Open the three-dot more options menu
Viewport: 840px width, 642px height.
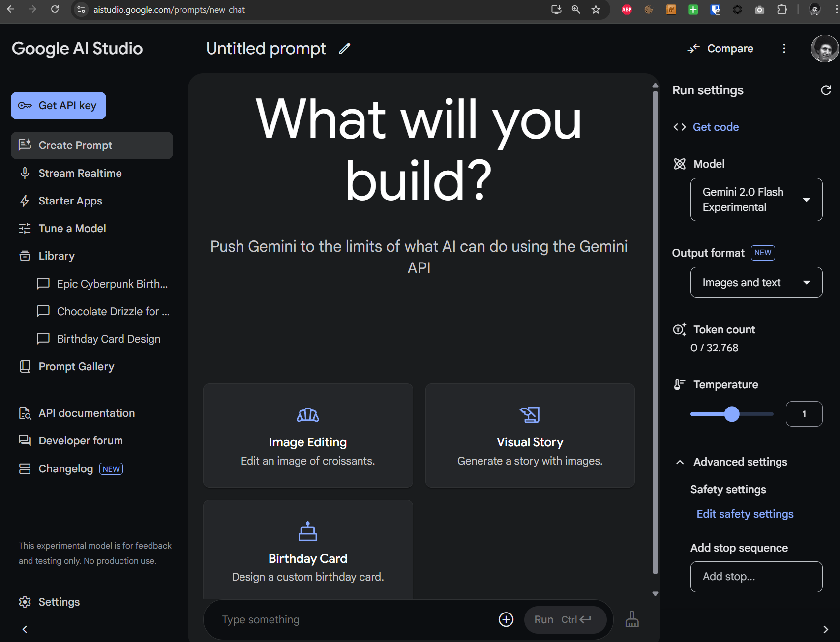(x=784, y=48)
